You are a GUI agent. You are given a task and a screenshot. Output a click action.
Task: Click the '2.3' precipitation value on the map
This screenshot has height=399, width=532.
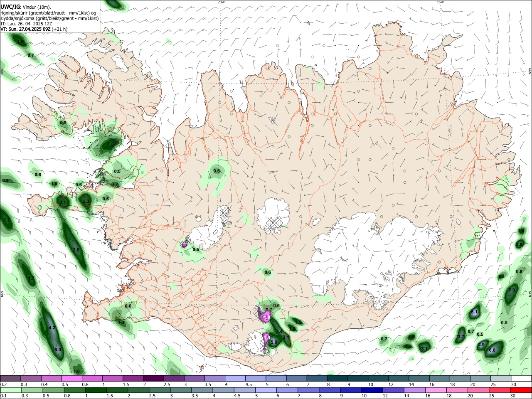(86, 201)
